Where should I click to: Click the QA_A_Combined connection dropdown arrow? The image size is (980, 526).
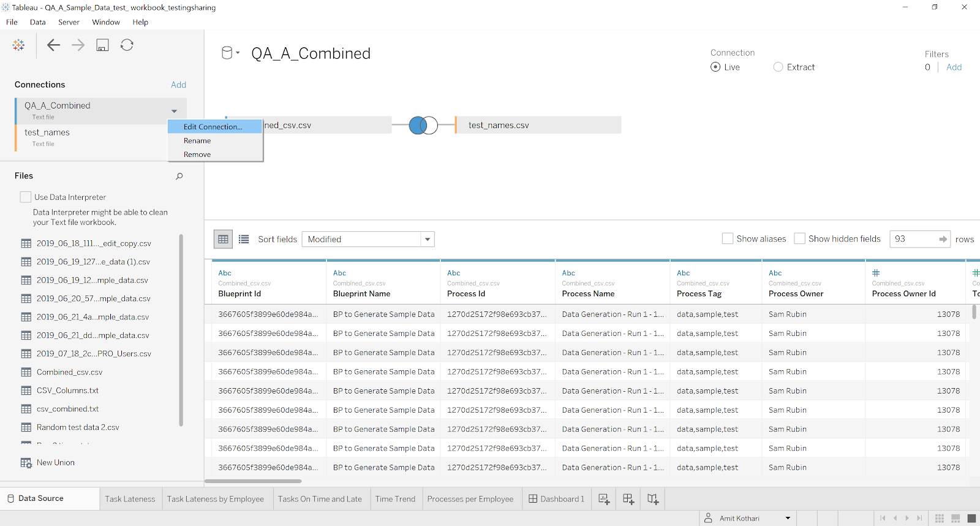175,111
